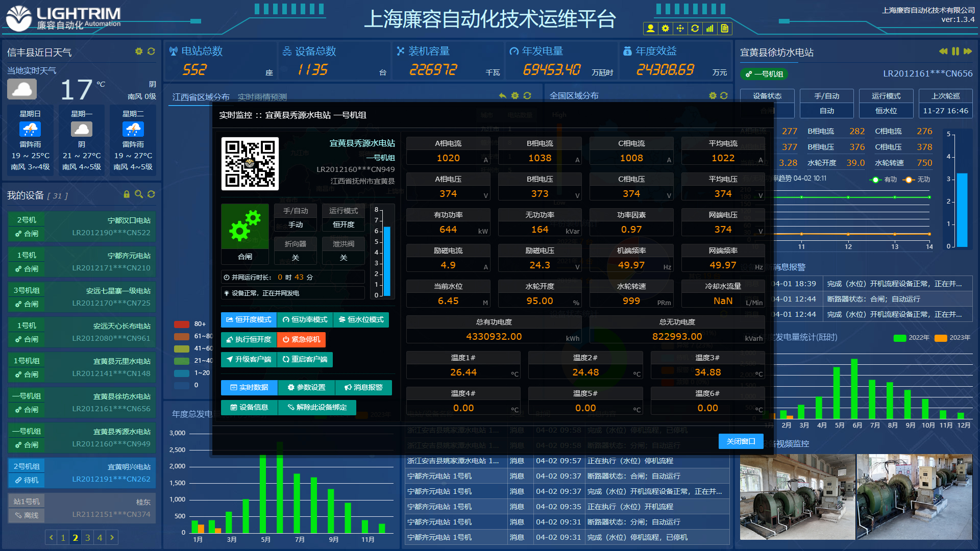Select 恒开度模式 mode button
The image size is (980, 551).
coord(249,320)
